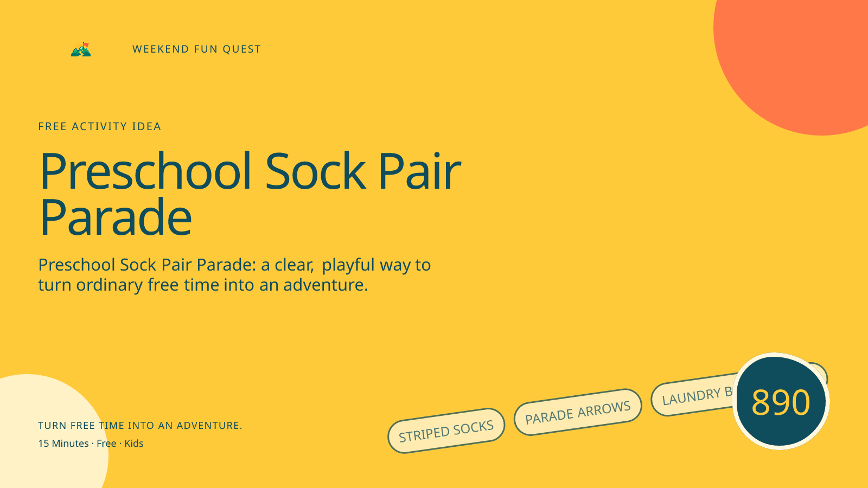Image resolution: width=868 pixels, height=488 pixels.
Task: Click the subtitle about a playful way
Action: 234,274
